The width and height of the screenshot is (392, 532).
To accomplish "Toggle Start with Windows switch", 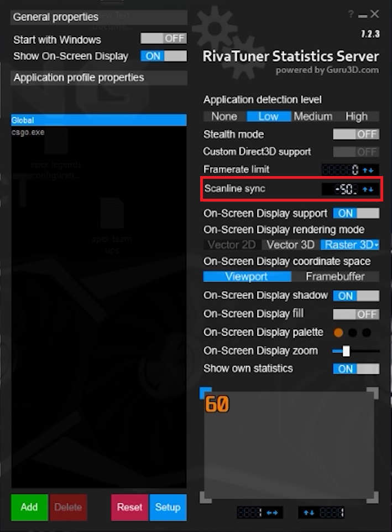I will pos(164,39).
